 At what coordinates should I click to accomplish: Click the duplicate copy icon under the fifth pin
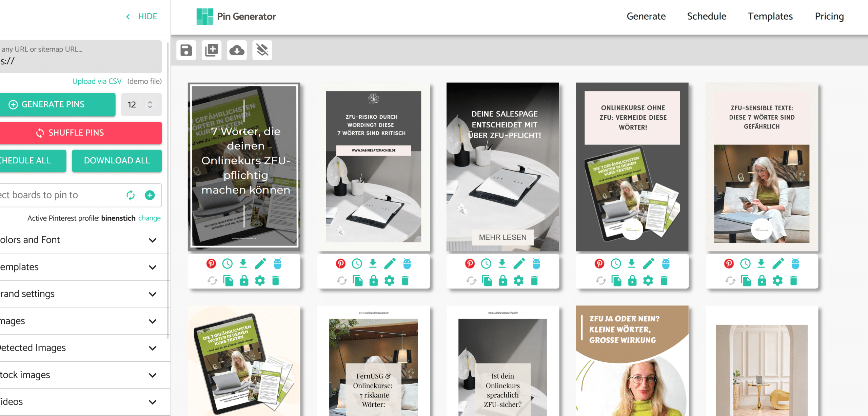click(x=746, y=281)
